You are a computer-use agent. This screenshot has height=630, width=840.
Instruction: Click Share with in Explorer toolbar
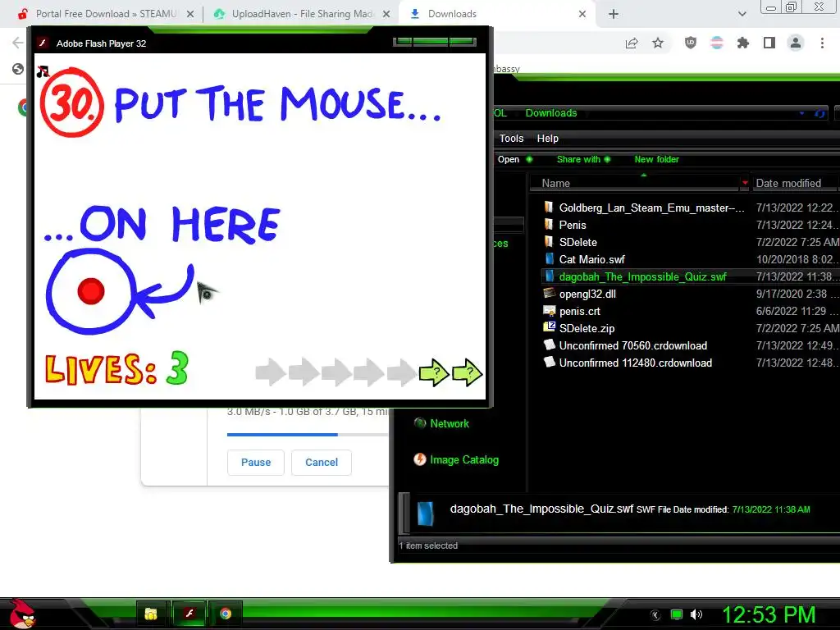click(578, 159)
